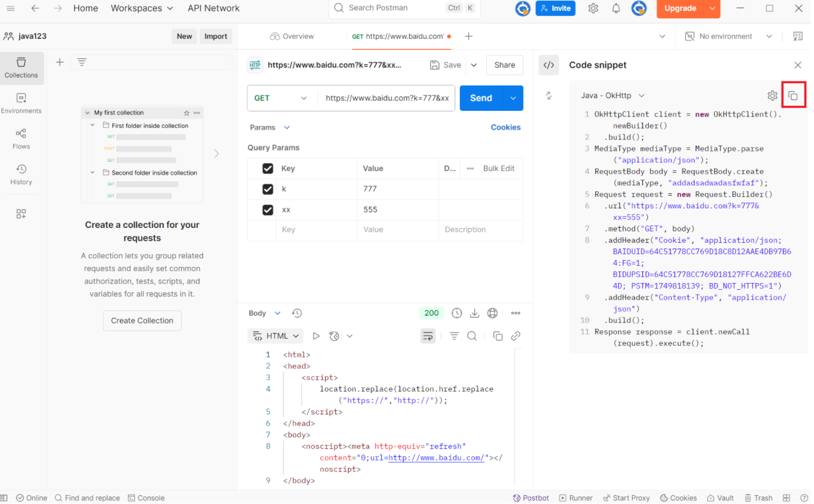Viewport: 814px width, 504px height.
Task: Toggle line wrap in the response
Action: (428, 336)
